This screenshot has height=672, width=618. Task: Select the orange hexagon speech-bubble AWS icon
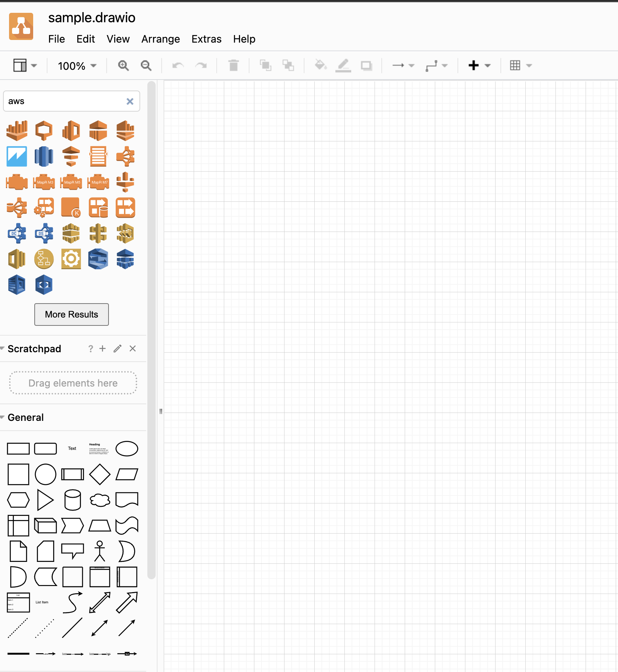point(44,131)
